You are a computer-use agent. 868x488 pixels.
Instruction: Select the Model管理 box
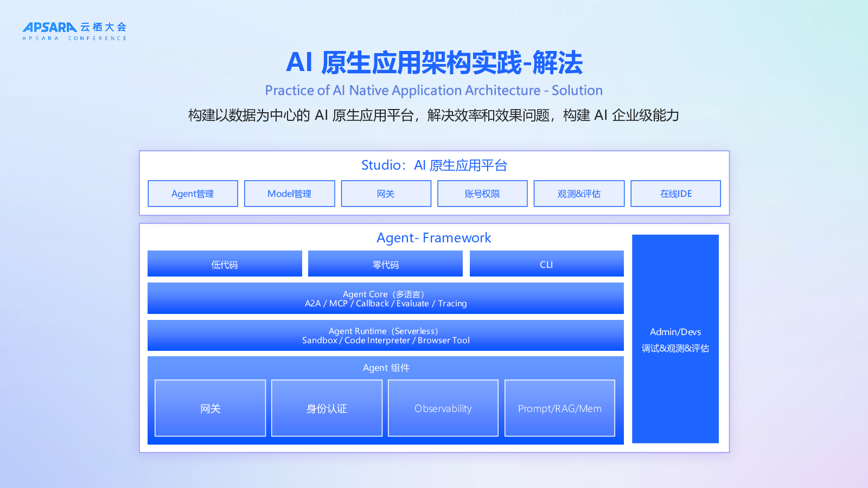tap(289, 194)
